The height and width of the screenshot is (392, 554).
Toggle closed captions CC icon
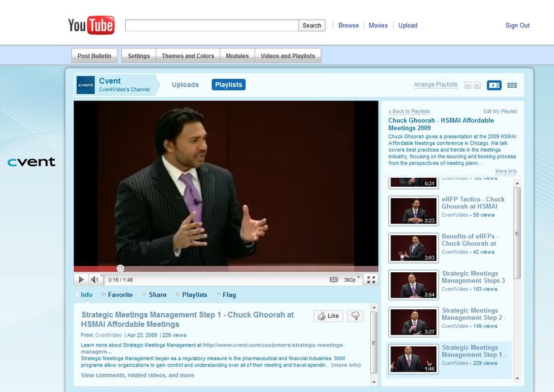pos(334,279)
